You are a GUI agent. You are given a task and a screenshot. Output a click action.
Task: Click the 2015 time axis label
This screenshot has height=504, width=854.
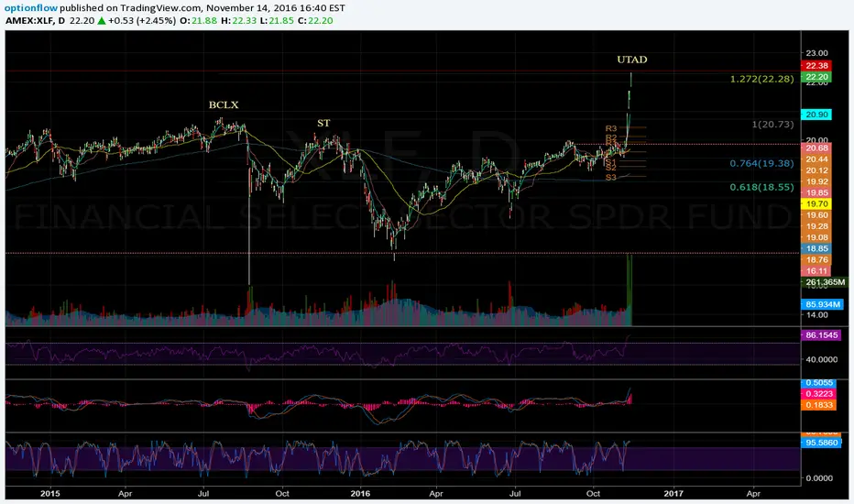tap(50, 494)
